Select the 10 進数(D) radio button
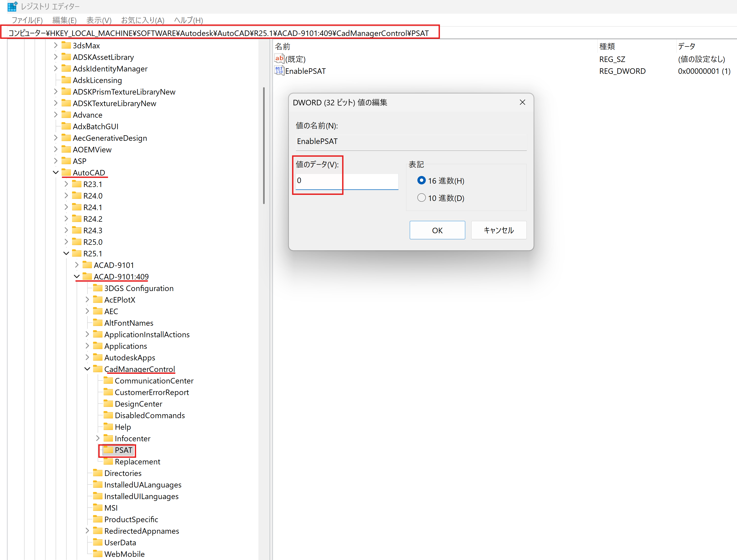Screen dimensions: 737x560 pyautogui.click(x=422, y=198)
